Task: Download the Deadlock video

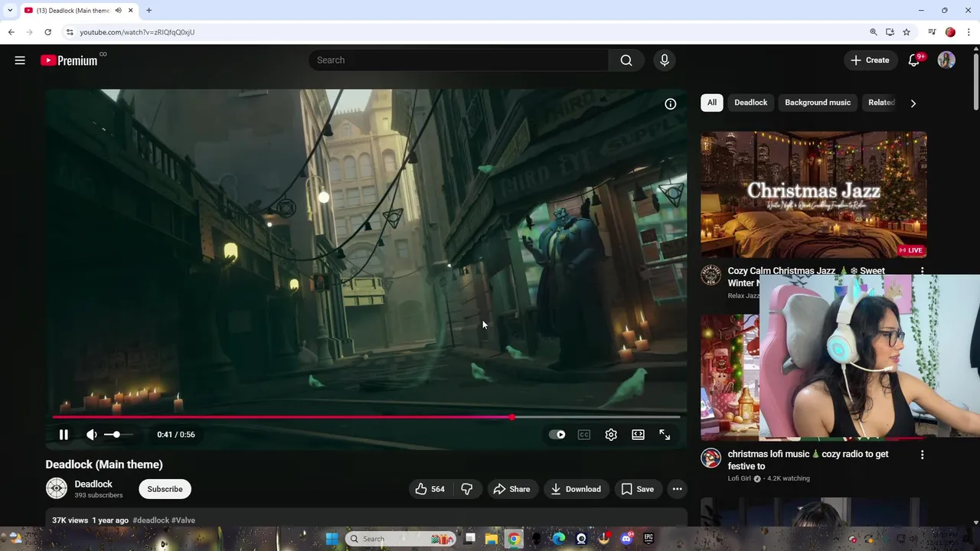Action: [x=576, y=489]
